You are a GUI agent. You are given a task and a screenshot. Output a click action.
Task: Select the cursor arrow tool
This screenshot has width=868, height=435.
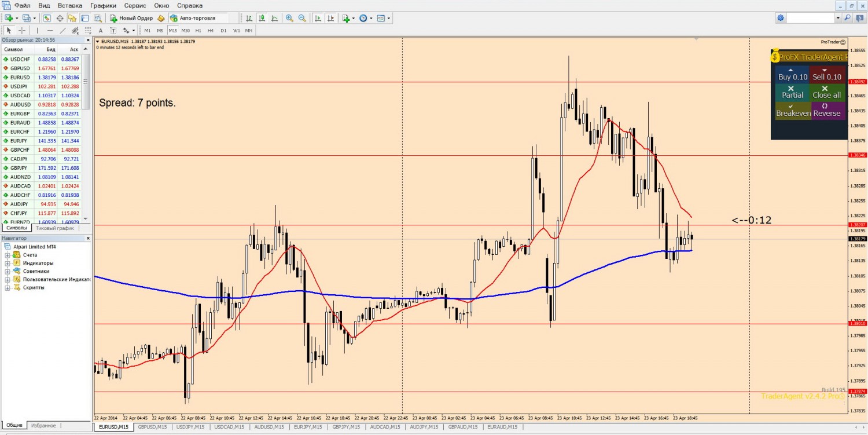click(9, 30)
